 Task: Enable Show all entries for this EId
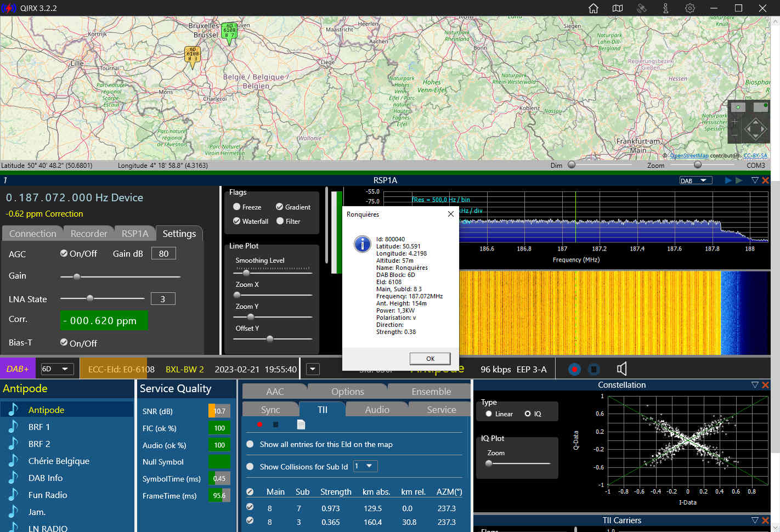pos(250,444)
